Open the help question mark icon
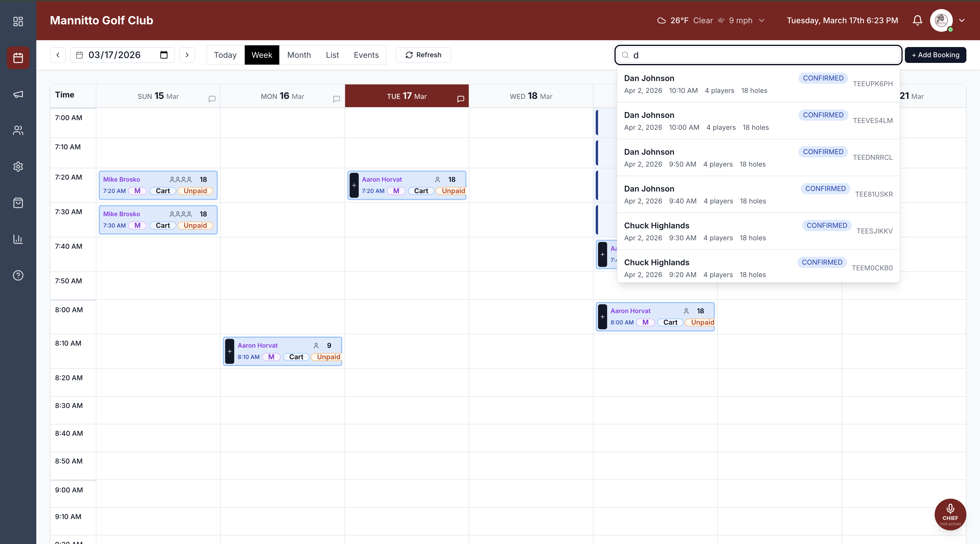The width and height of the screenshot is (980, 544). click(18, 275)
